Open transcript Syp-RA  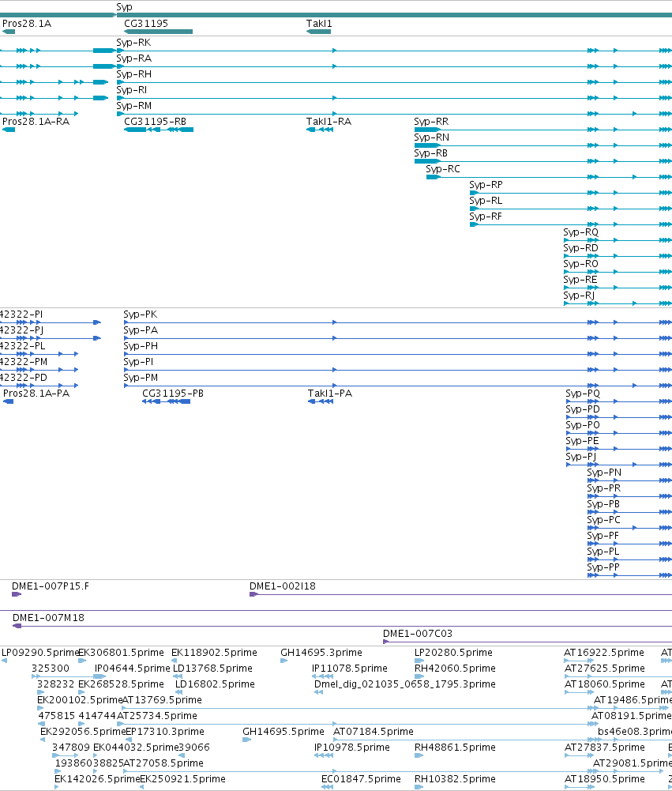pyautogui.click(x=134, y=58)
